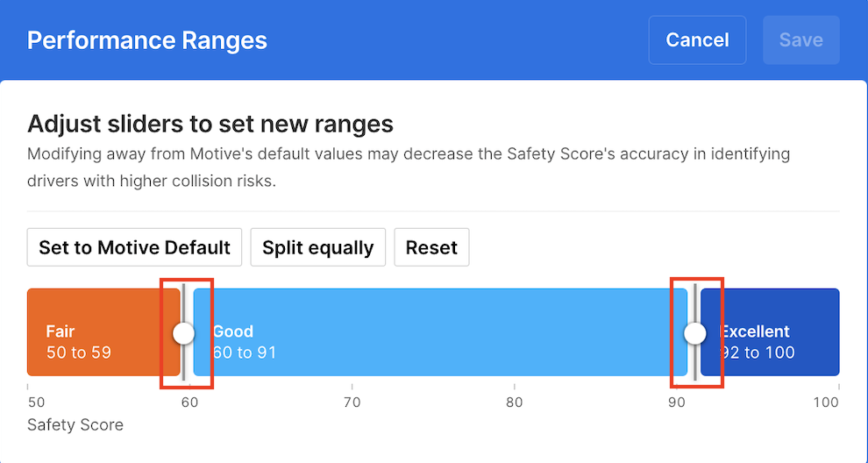Image resolution: width=868 pixels, height=463 pixels.
Task: Click the Performance Ranges title
Action: [147, 40]
